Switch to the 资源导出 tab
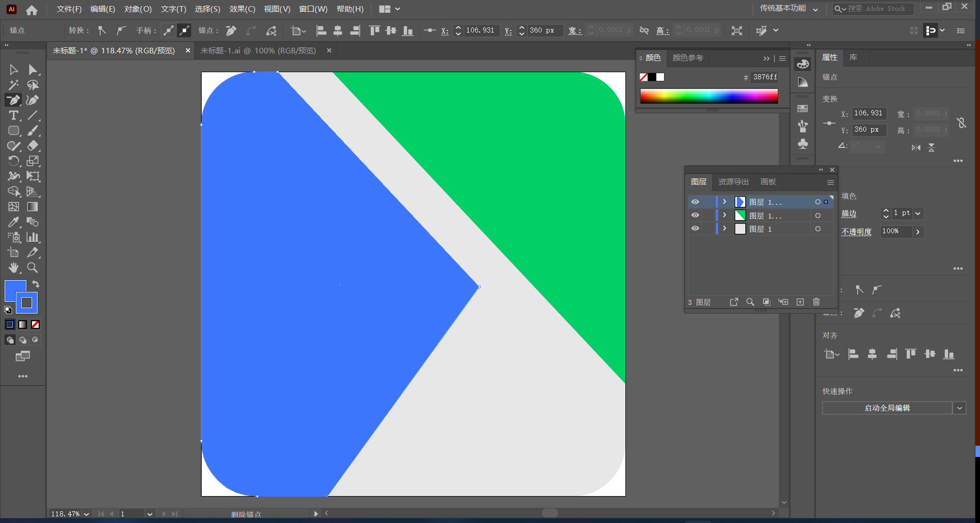 [x=733, y=181]
